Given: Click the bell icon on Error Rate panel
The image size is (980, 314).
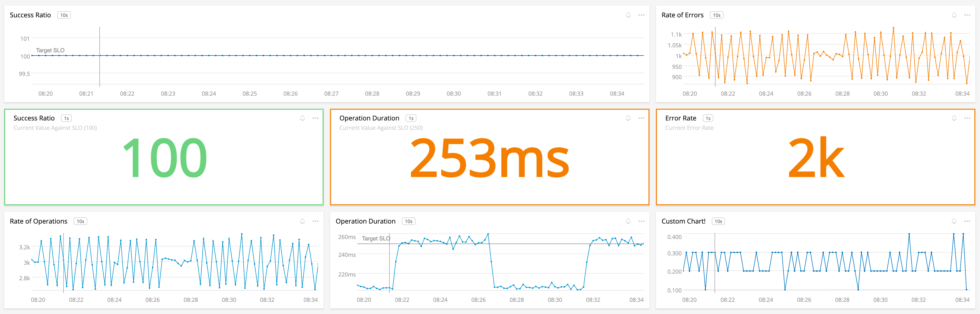Looking at the screenshot, I should click(954, 118).
